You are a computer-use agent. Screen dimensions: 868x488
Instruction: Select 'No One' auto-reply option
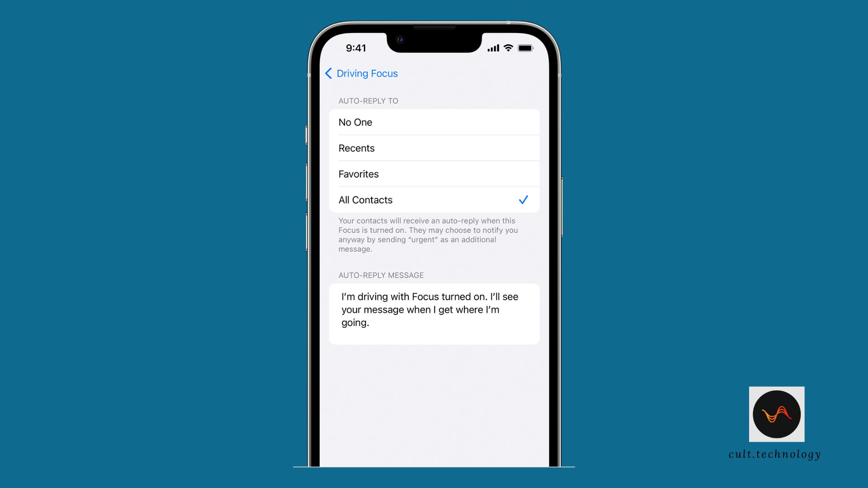(434, 122)
